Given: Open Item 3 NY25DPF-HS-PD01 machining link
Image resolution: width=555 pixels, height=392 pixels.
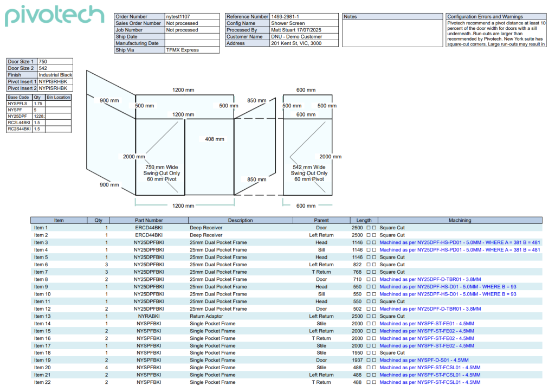Looking at the screenshot, I should tap(460, 242).
